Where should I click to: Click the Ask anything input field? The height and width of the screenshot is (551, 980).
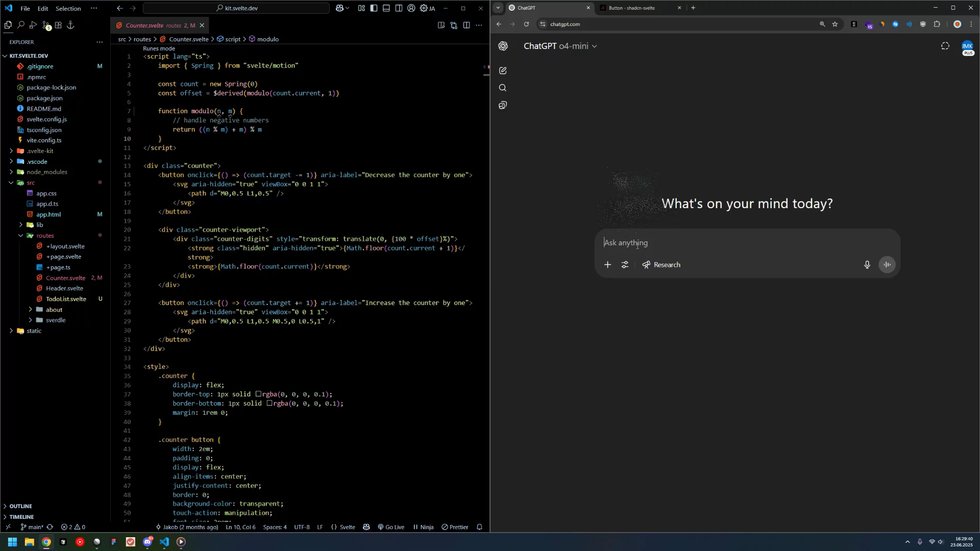coord(715,243)
